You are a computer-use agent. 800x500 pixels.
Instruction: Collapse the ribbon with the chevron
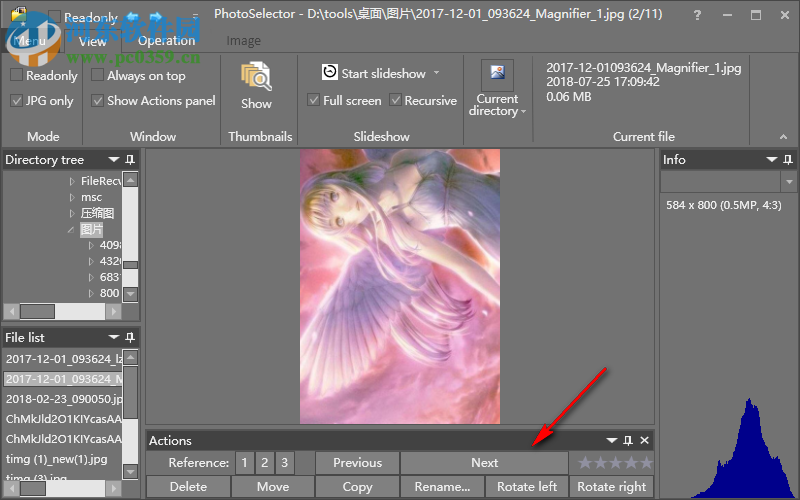click(x=783, y=137)
